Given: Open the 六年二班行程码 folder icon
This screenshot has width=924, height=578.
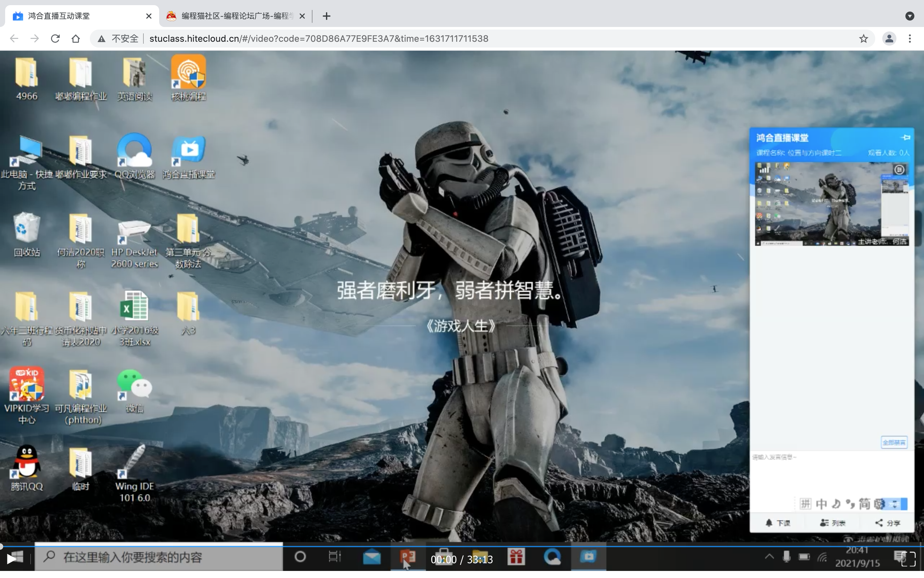Looking at the screenshot, I should click(x=27, y=307).
